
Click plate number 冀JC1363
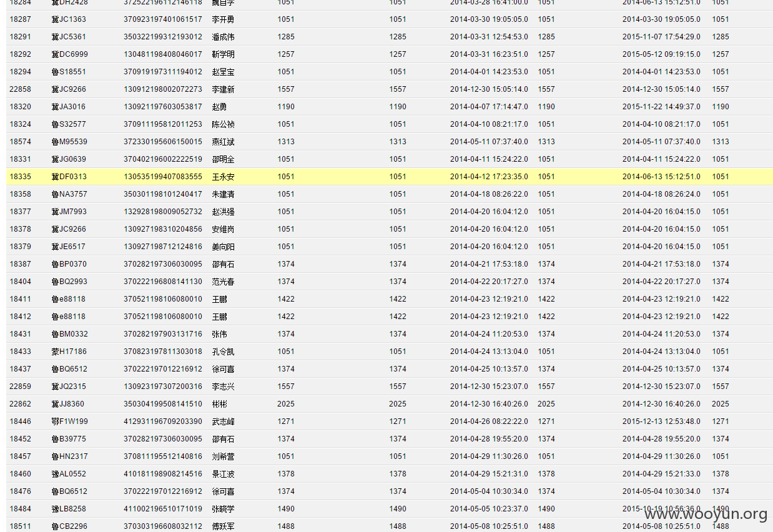(69, 19)
